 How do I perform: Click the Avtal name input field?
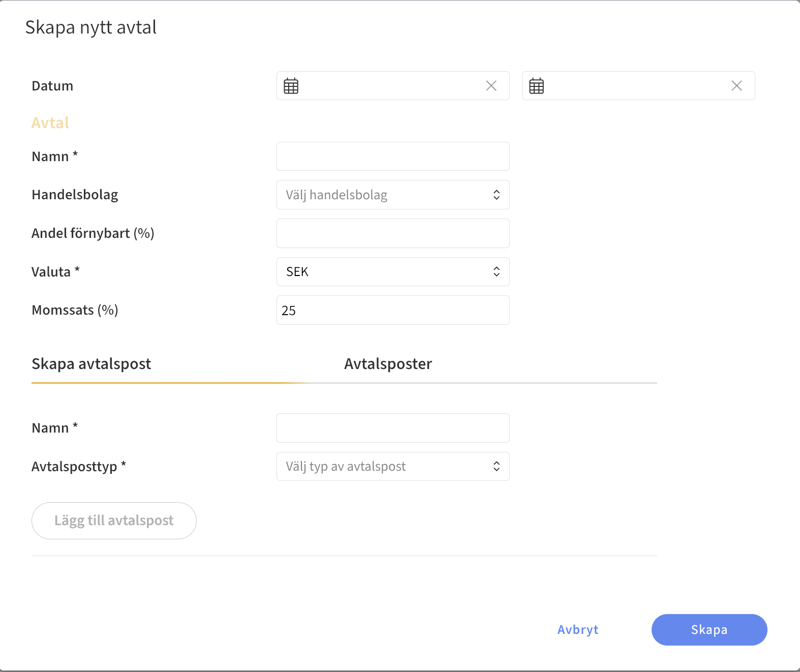pos(393,157)
